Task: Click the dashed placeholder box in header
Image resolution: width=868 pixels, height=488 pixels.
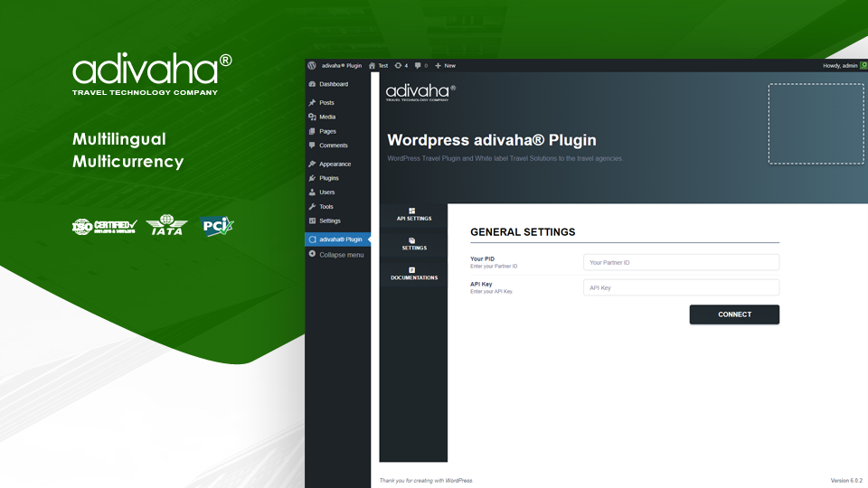Action: coord(816,124)
